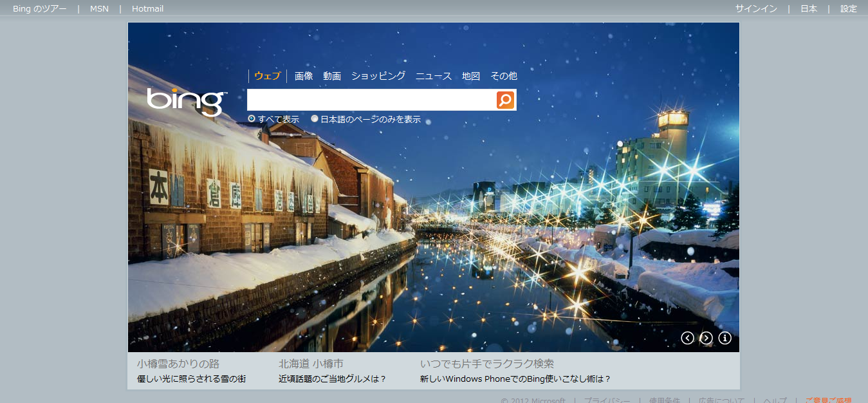Expand the その他 menu
Screen dimensions: 868x403
(x=504, y=76)
